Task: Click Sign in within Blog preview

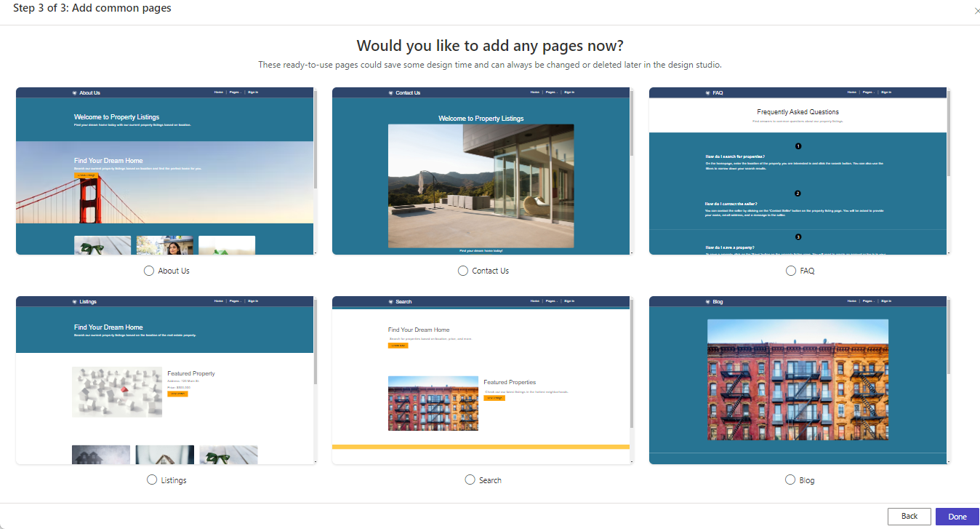Action: 886,301
